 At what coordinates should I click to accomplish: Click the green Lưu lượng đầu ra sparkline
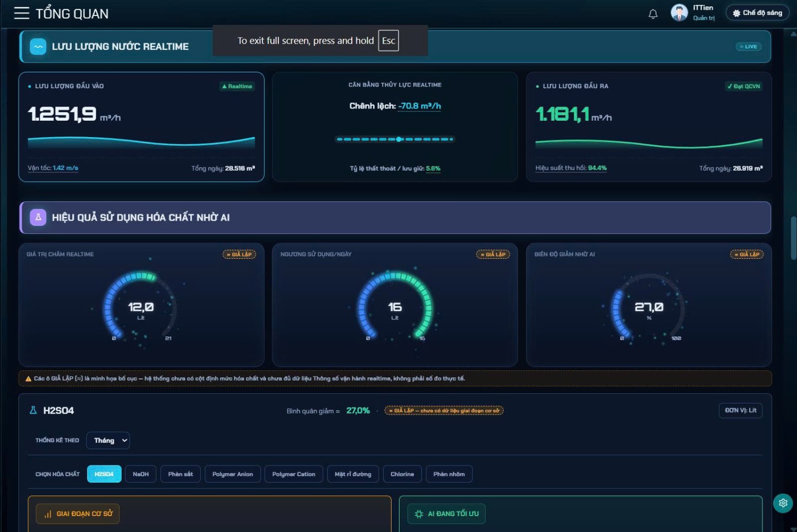(649, 143)
